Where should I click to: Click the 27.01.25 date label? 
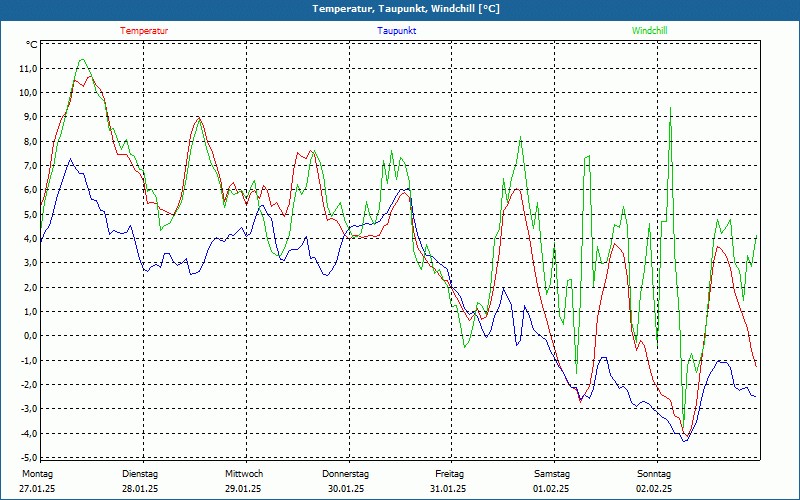[37, 489]
